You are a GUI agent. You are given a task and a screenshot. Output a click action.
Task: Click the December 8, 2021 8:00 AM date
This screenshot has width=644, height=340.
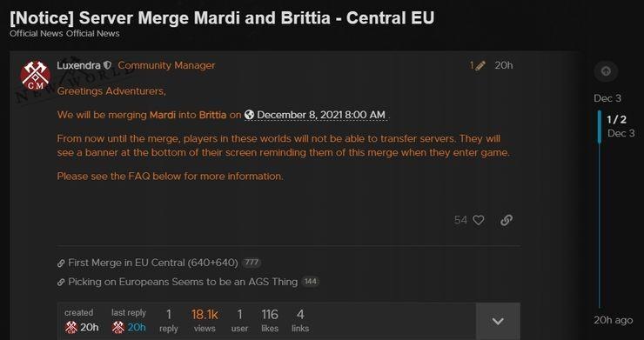point(321,115)
